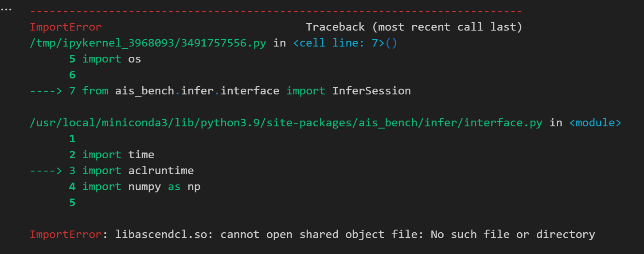Screen dimensions: 644x254
Task: Click the from keyword on line 7
Action: [95, 91]
